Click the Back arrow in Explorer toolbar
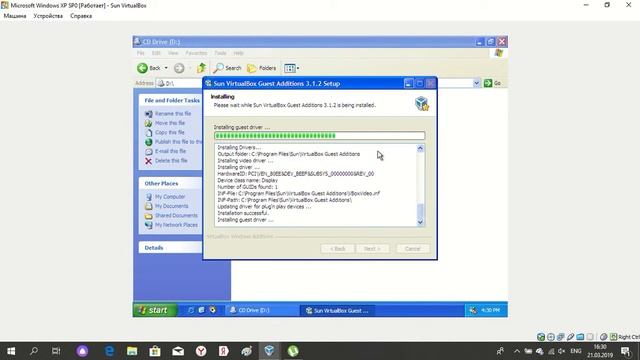640x360 pixels. [x=142, y=68]
